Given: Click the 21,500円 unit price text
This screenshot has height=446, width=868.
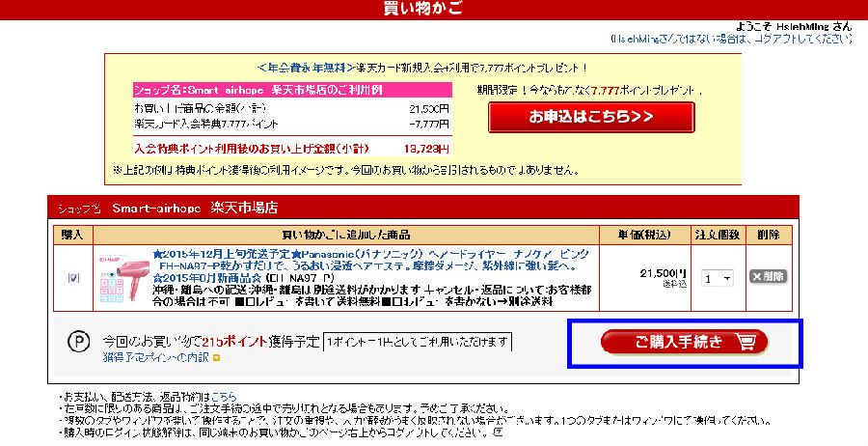Looking at the screenshot, I should [664, 273].
